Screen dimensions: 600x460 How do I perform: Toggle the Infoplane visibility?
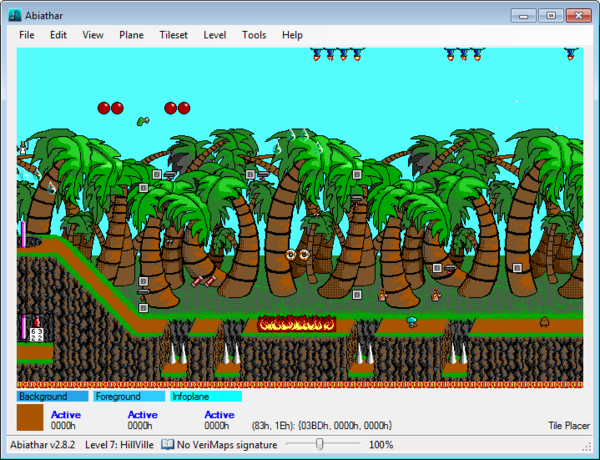point(205,397)
